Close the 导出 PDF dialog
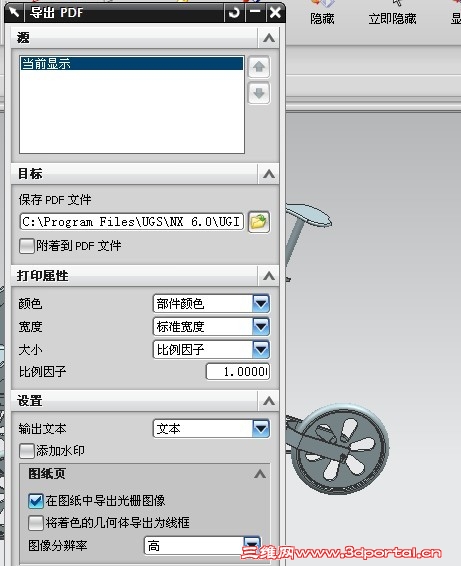 point(275,13)
